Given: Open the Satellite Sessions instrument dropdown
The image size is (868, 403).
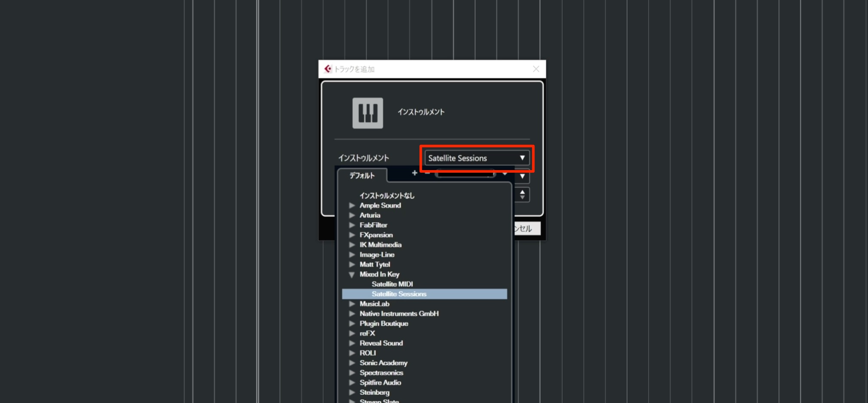Looking at the screenshot, I should (477, 158).
